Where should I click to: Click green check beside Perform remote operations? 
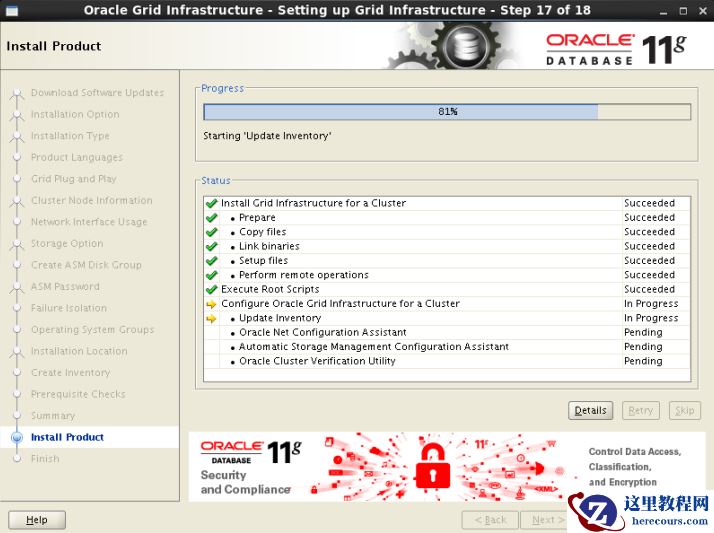coord(211,275)
